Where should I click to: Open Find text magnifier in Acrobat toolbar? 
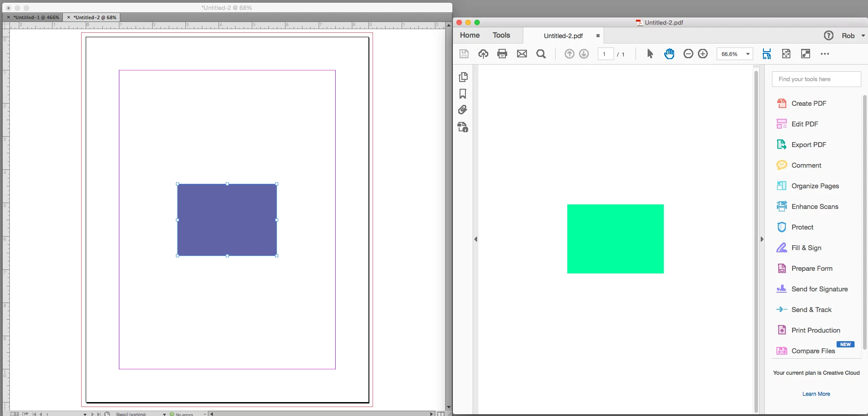(x=541, y=54)
